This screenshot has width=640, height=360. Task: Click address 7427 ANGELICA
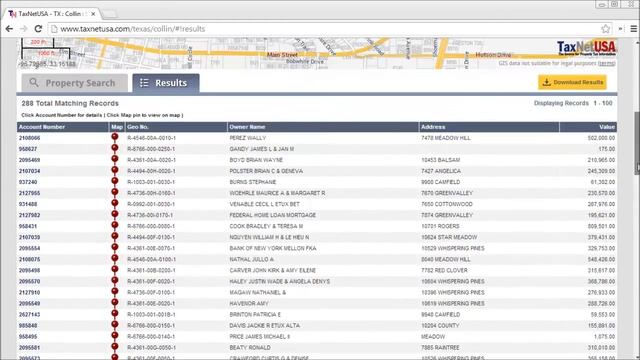tap(441, 171)
